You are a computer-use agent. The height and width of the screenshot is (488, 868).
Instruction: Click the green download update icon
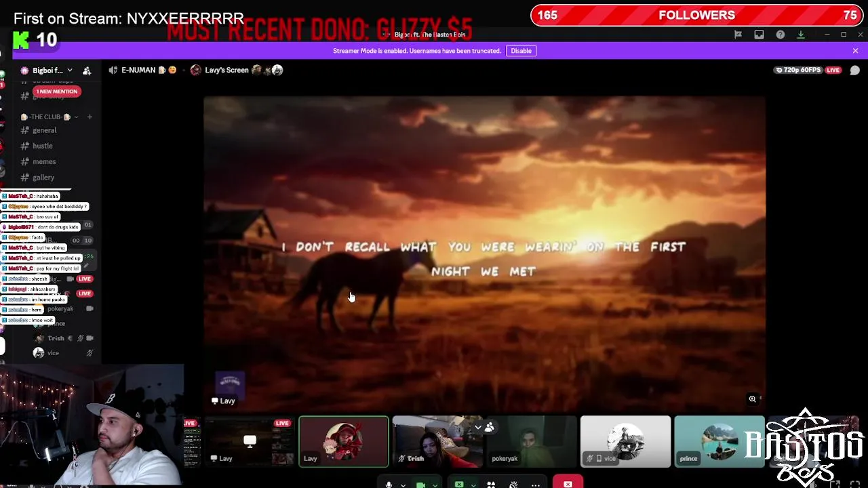[x=801, y=35]
